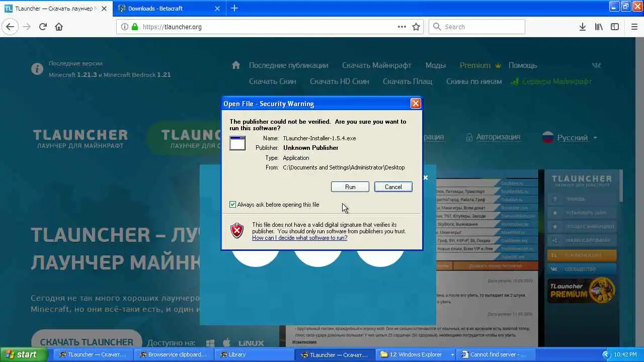The width and height of the screenshot is (644, 362).
Task: Open the Windows start button
Action: [24, 354]
